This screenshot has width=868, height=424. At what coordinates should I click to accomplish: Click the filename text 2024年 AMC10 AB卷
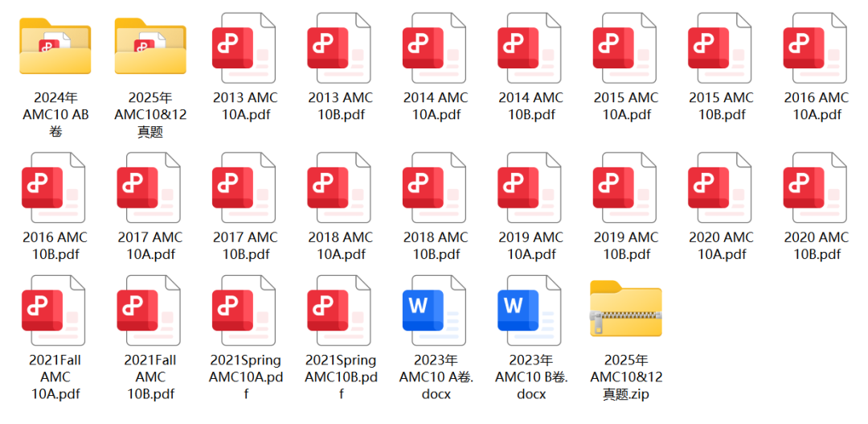[x=55, y=115]
